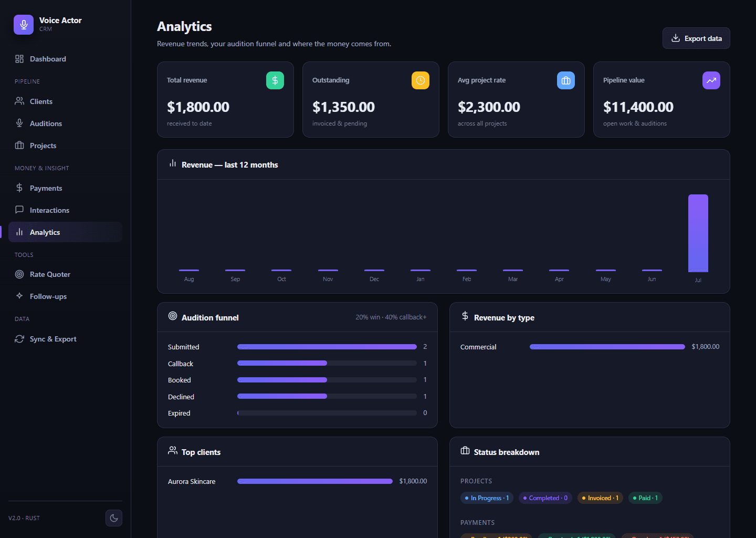Click the Audition funnel target icon

click(x=173, y=316)
